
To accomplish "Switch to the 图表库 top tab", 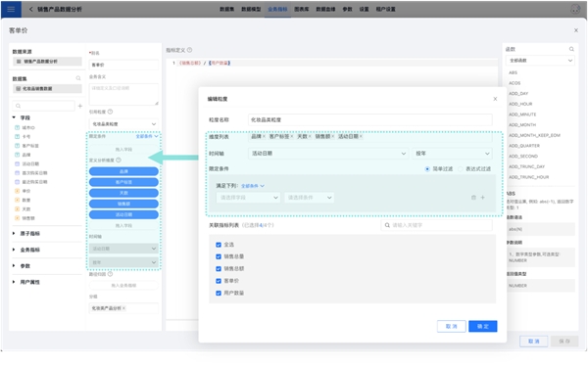I will click(x=302, y=9).
